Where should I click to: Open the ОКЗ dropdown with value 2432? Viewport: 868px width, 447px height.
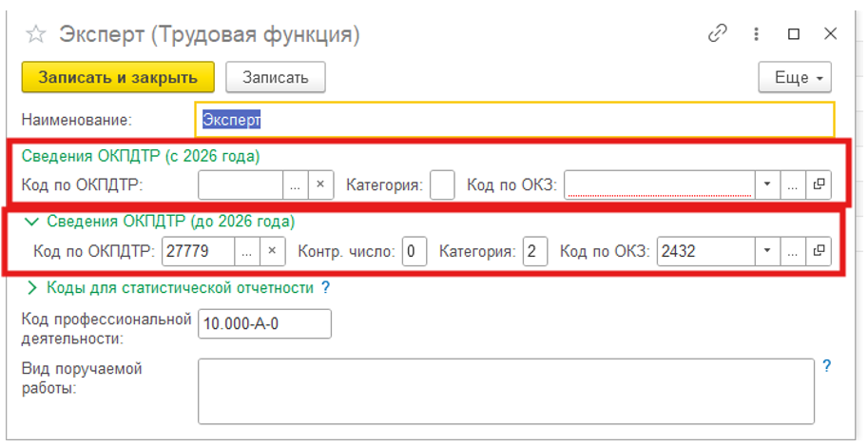click(766, 251)
